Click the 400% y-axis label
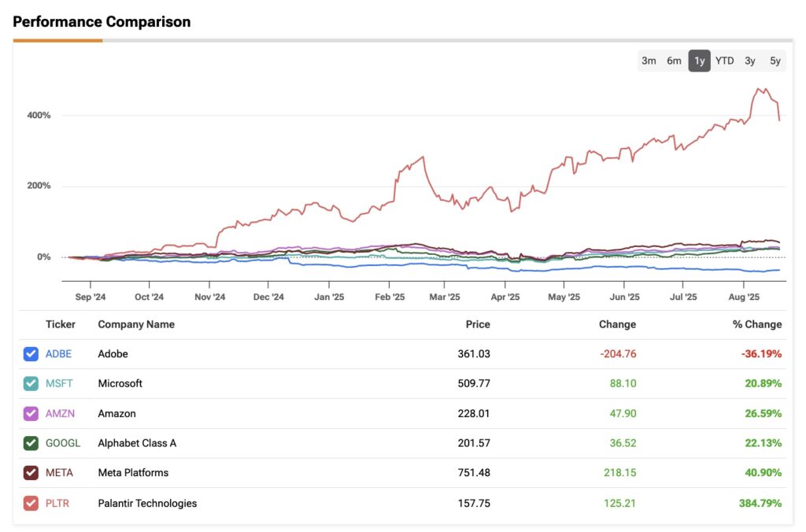This screenshot has width=806, height=532. click(x=39, y=115)
